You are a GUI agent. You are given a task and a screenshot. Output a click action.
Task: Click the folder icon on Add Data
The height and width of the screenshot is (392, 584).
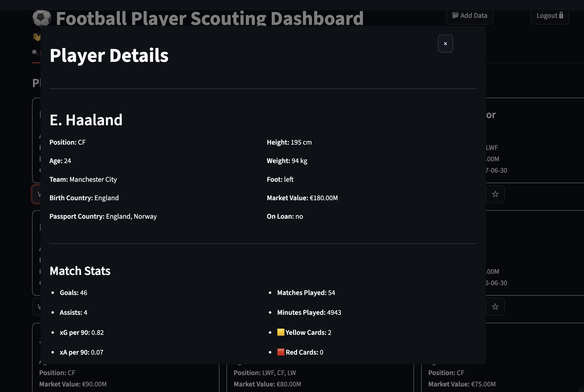point(455,15)
